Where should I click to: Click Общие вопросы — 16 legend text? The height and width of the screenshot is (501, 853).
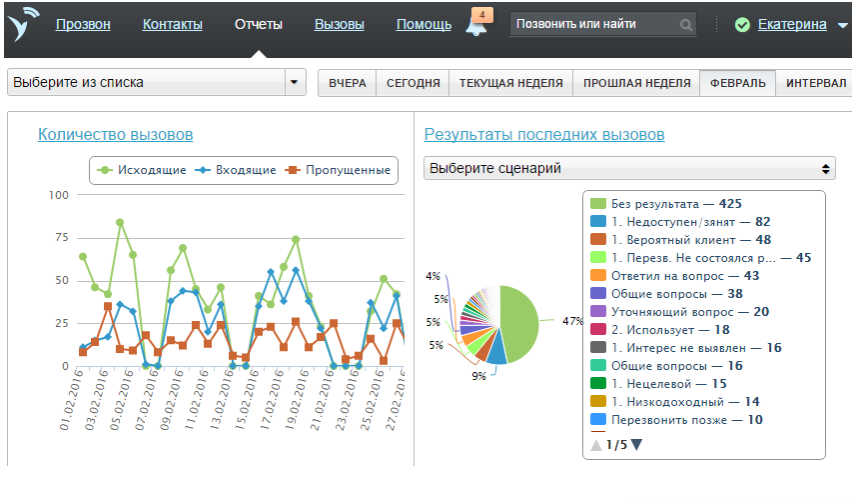pos(677,366)
